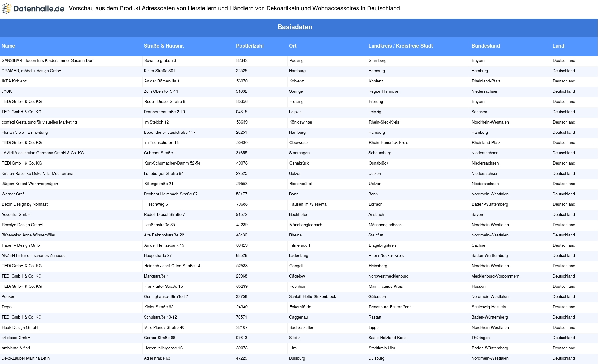Click the state Schleswig-Holstein

coord(489,307)
